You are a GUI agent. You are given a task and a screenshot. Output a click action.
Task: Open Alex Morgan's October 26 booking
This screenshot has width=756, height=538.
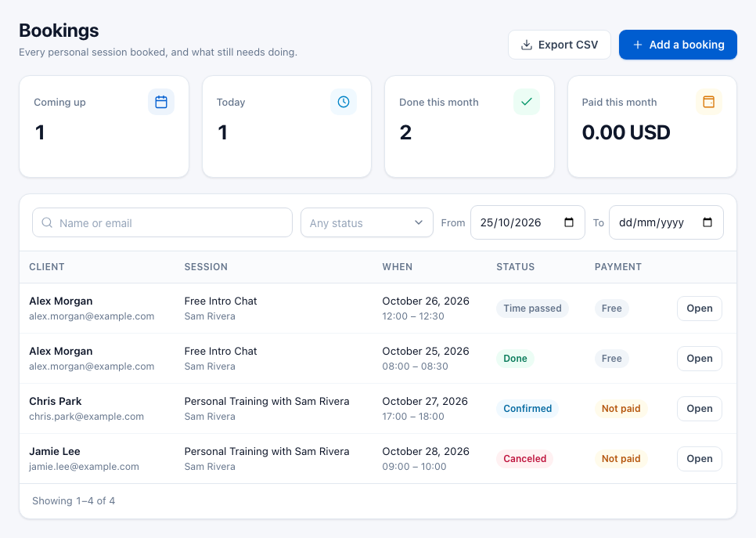699,309
